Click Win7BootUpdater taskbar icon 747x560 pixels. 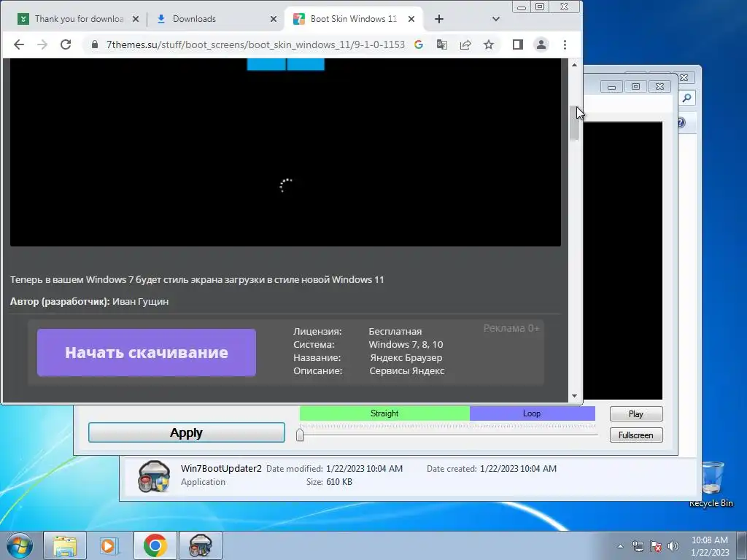point(200,545)
